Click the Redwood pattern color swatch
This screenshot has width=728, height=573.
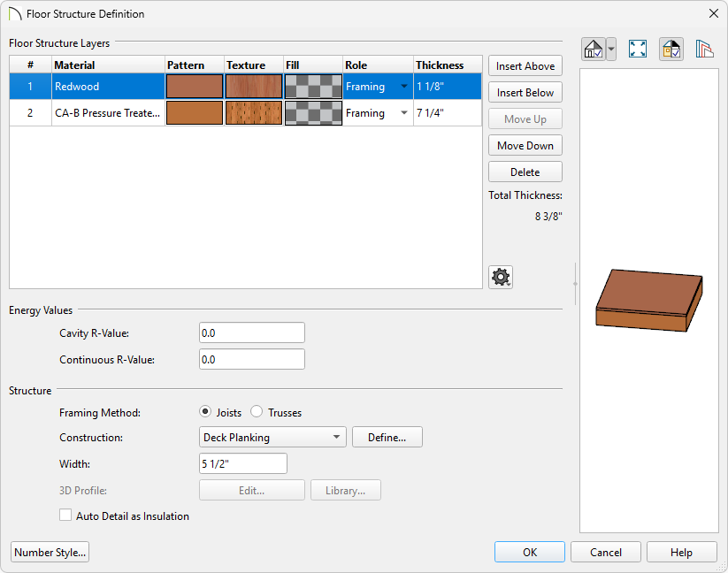pos(195,87)
